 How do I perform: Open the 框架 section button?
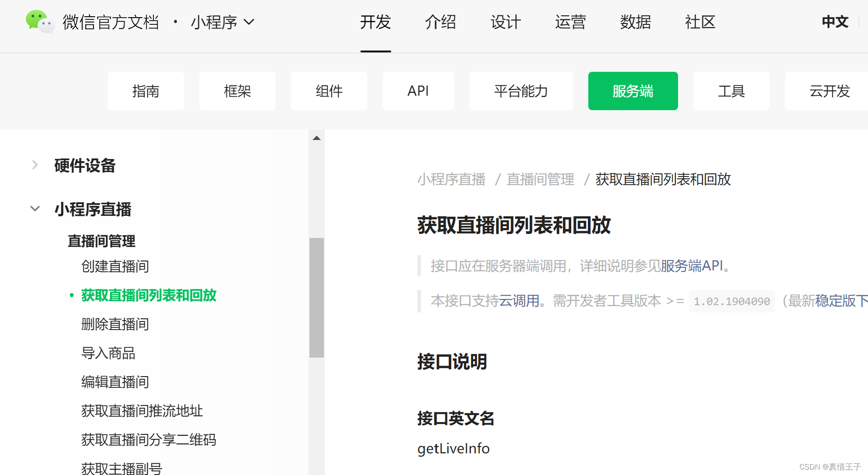(237, 91)
